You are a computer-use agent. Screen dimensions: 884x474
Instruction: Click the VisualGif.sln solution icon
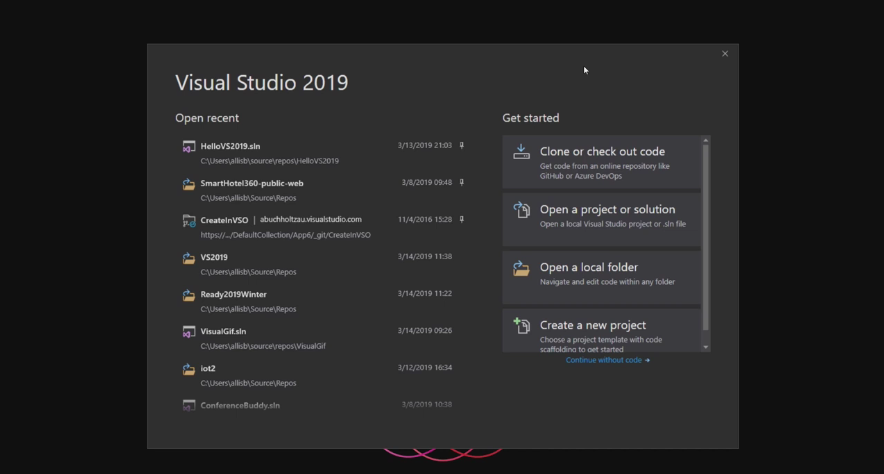pos(188,332)
